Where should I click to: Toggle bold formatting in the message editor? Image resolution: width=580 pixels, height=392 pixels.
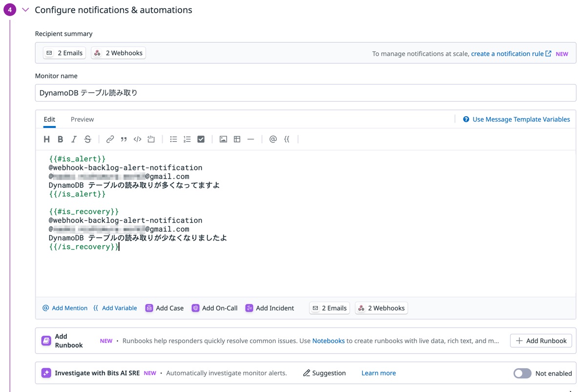pyautogui.click(x=60, y=139)
